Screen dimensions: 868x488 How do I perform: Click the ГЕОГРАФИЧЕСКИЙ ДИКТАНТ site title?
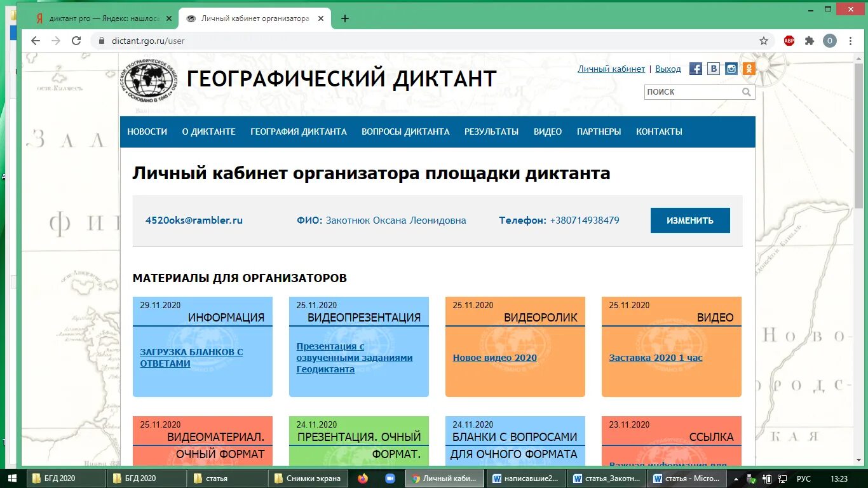pyautogui.click(x=342, y=79)
